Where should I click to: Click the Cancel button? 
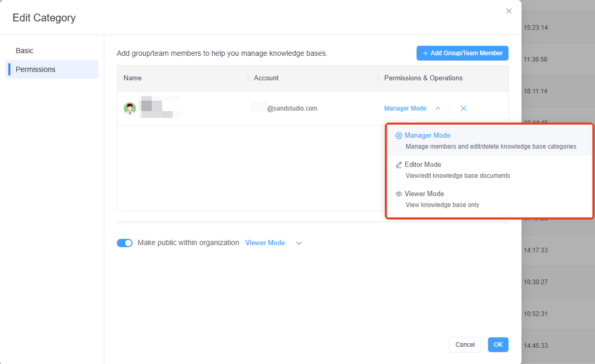click(x=465, y=345)
